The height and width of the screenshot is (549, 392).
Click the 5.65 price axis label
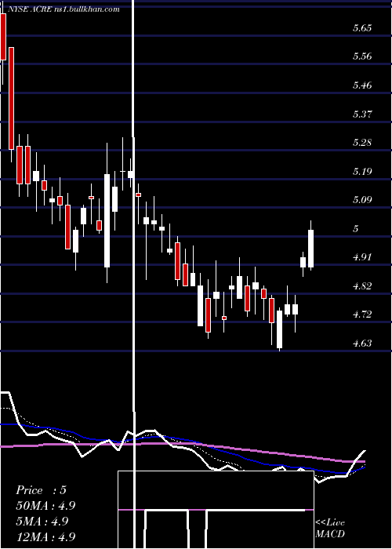(x=362, y=28)
